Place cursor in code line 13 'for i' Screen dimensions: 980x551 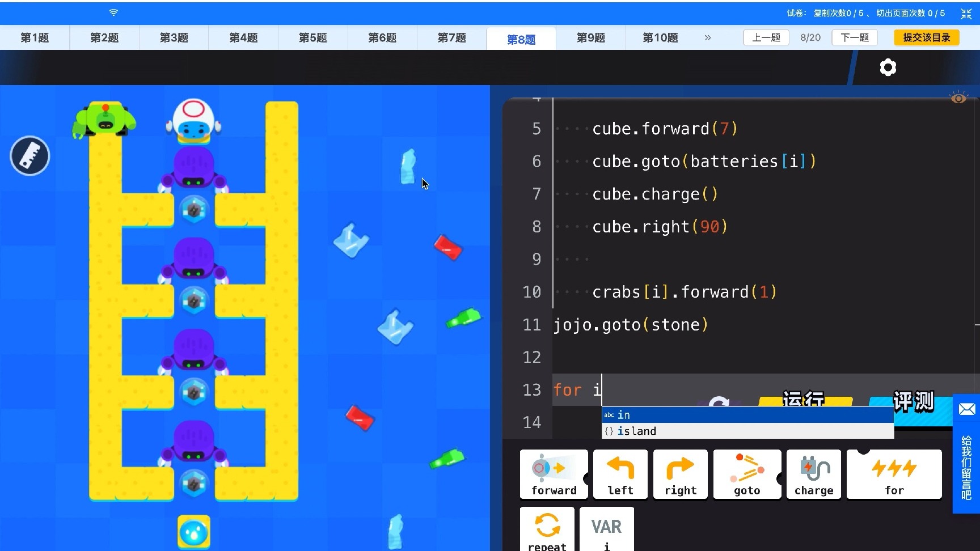[x=577, y=390]
